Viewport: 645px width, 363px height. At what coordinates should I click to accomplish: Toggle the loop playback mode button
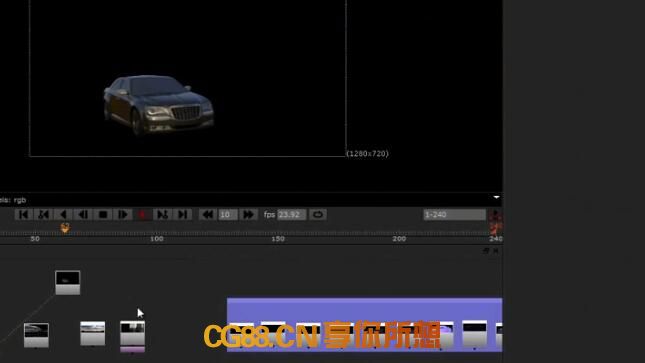pos(318,214)
